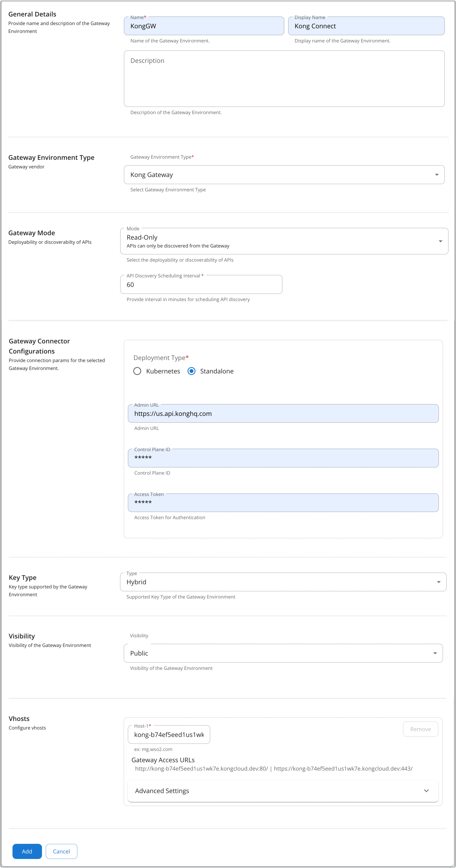
Task: Open the Gateway Mode dropdown arrow
Action: [440, 241]
